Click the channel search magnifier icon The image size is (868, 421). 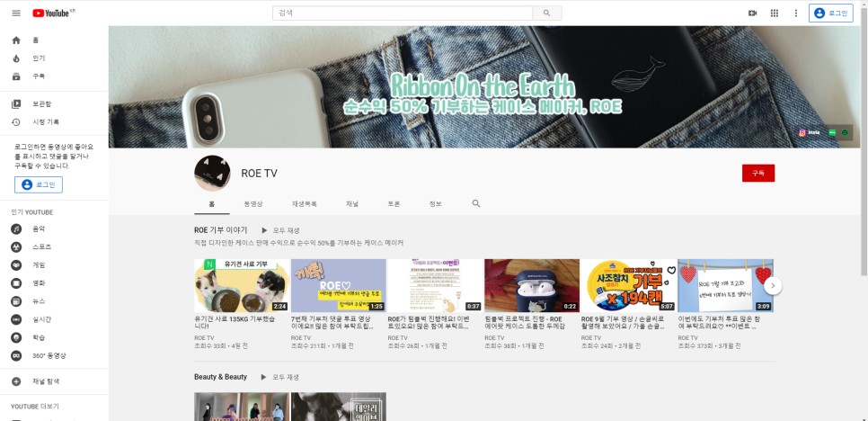[x=476, y=203]
